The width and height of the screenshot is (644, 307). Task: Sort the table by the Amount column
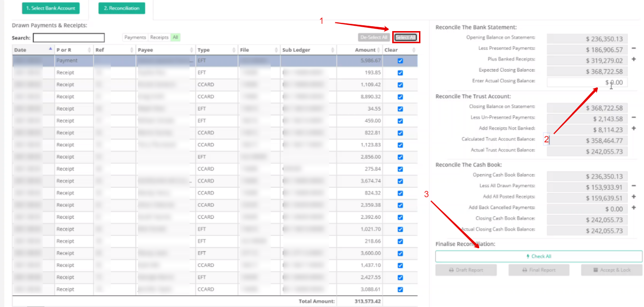click(x=359, y=50)
